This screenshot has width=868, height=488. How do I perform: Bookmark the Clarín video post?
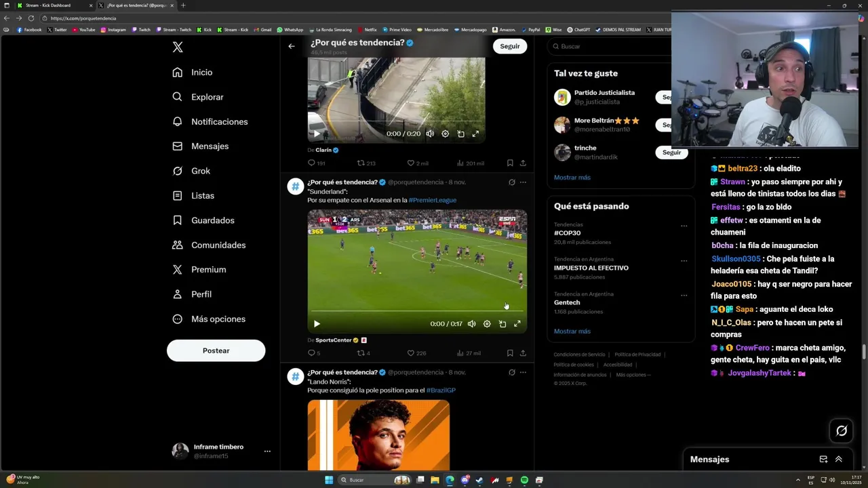click(x=510, y=163)
